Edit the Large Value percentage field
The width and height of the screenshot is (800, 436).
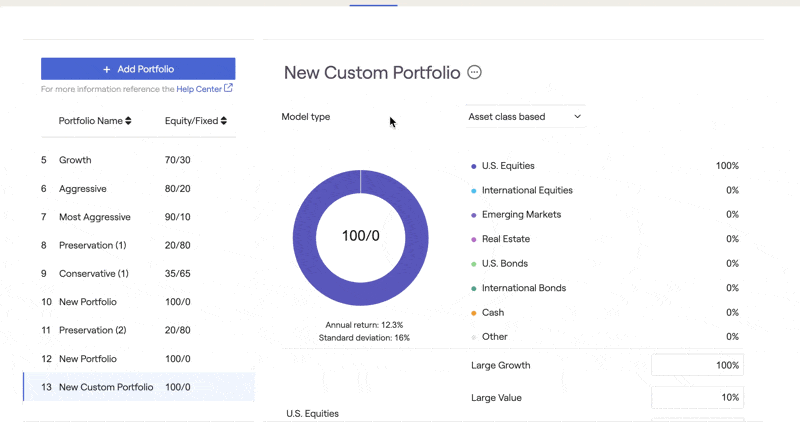tap(697, 398)
